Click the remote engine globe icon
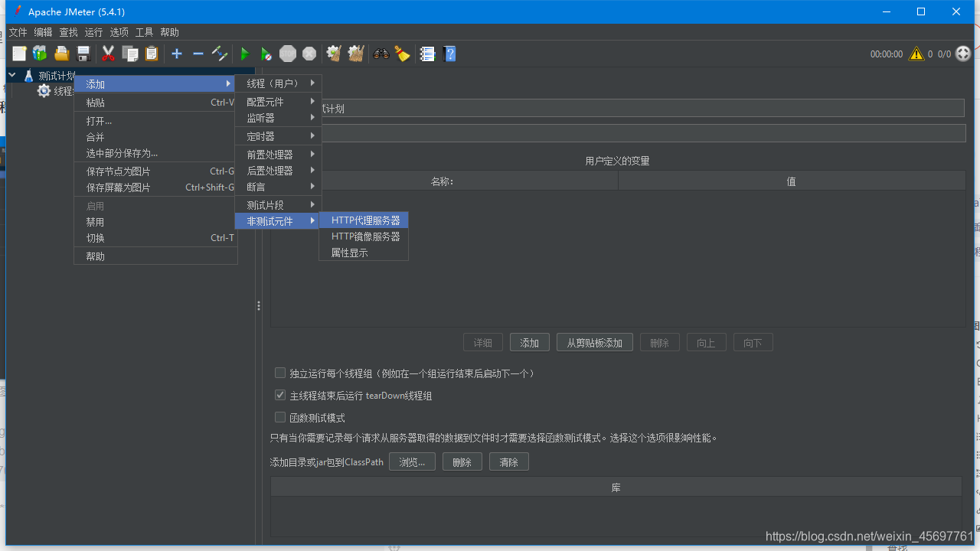 (x=963, y=54)
